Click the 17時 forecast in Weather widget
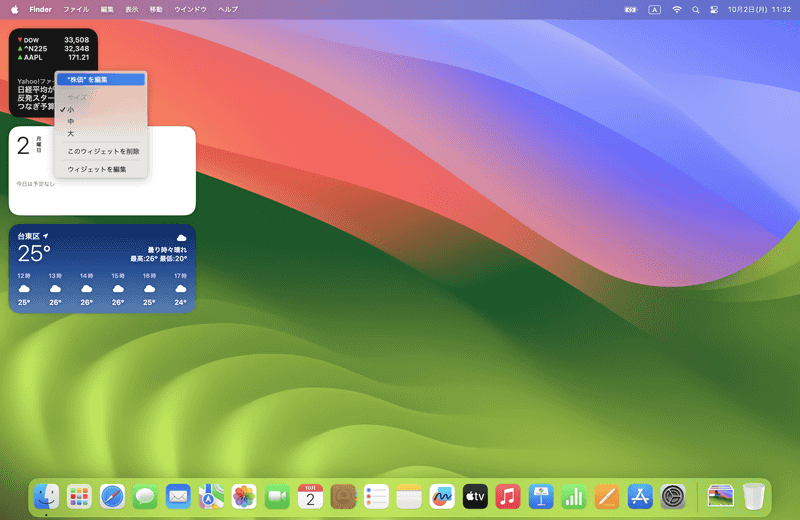The height and width of the screenshot is (520, 800). pyautogui.click(x=181, y=289)
